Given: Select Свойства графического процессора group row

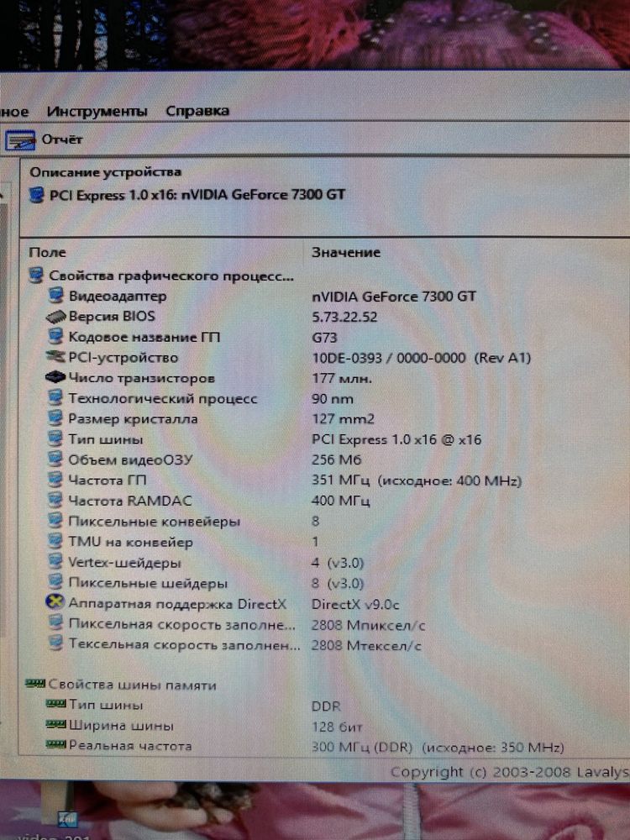Looking at the screenshot, I should 161,276.
